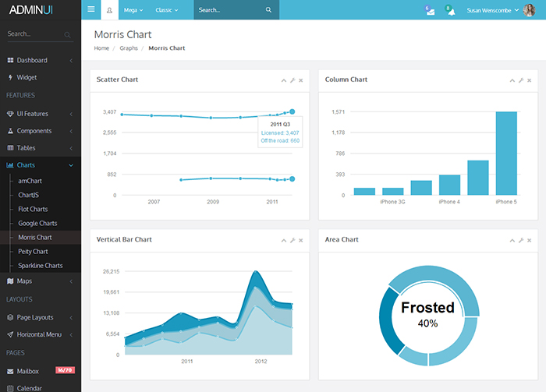This screenshot has width=546, height=392.
Task: Collapse the Scatter Chart panel
Action: tap(284, 80)
